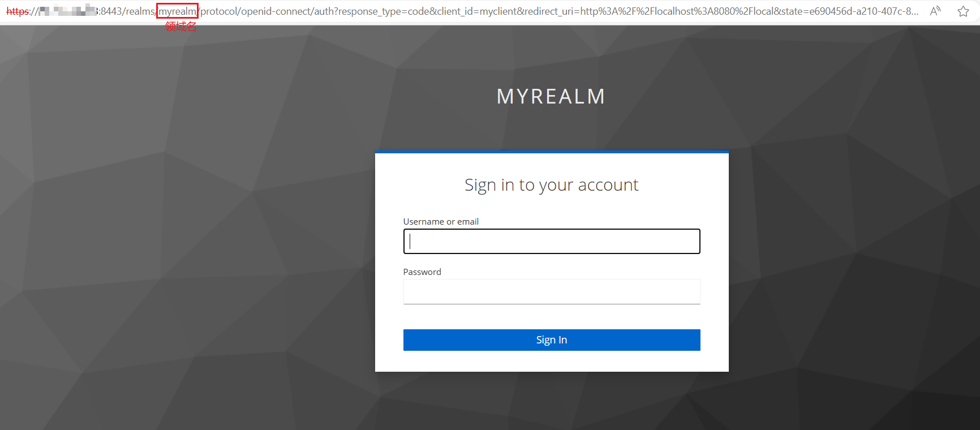
Task: Click the 'Password' field label
Action: 422,272
